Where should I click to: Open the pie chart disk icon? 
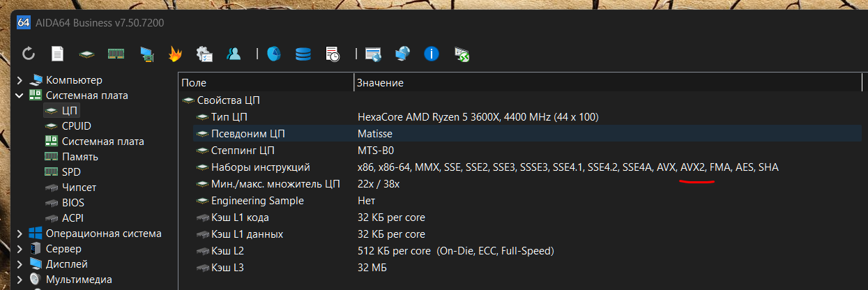click(274, 53)
